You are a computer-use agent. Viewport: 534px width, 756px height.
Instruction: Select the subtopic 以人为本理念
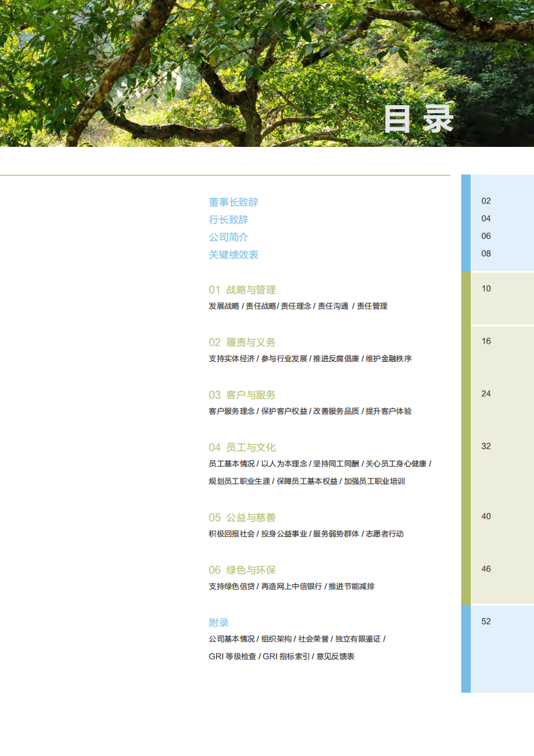(x=284, y=464)
